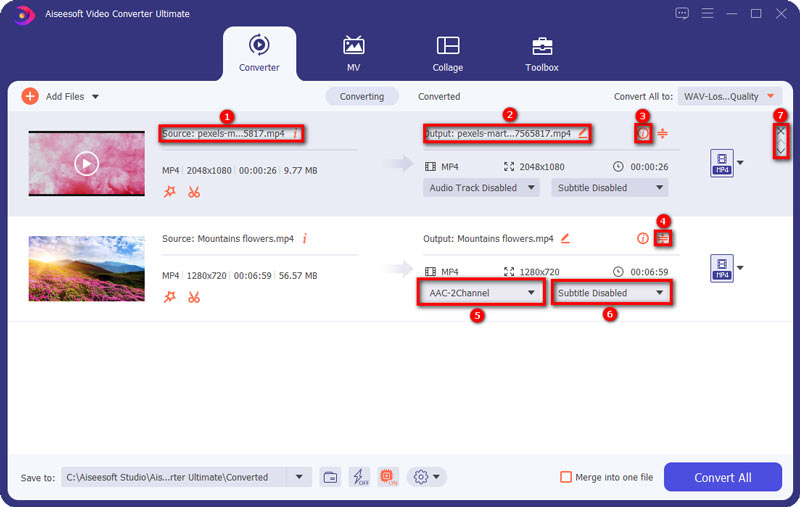
Task: Open the feedback chat icon
Action: point(682,13)
